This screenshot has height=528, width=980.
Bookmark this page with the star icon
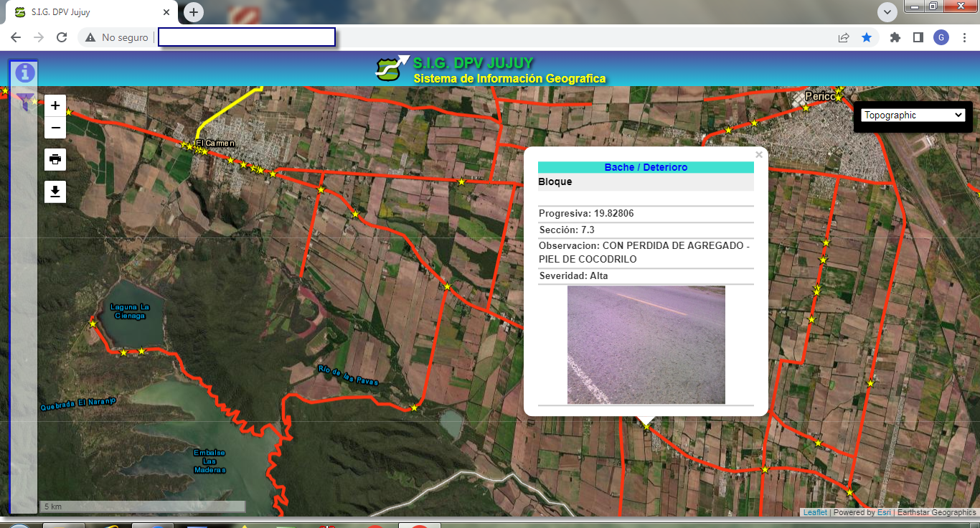(x=867, y=37)
